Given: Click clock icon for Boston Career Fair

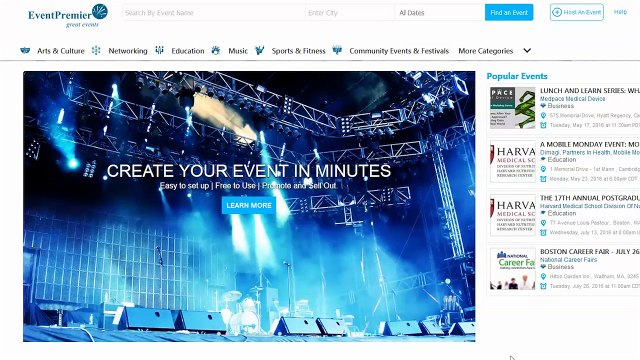Looking at the screenshot, I should [x=543, y=286].
